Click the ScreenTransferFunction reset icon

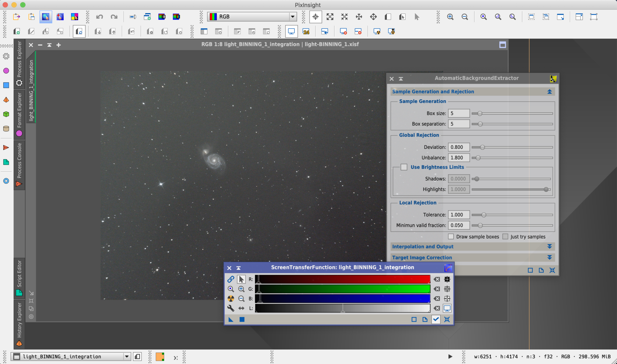447,319
